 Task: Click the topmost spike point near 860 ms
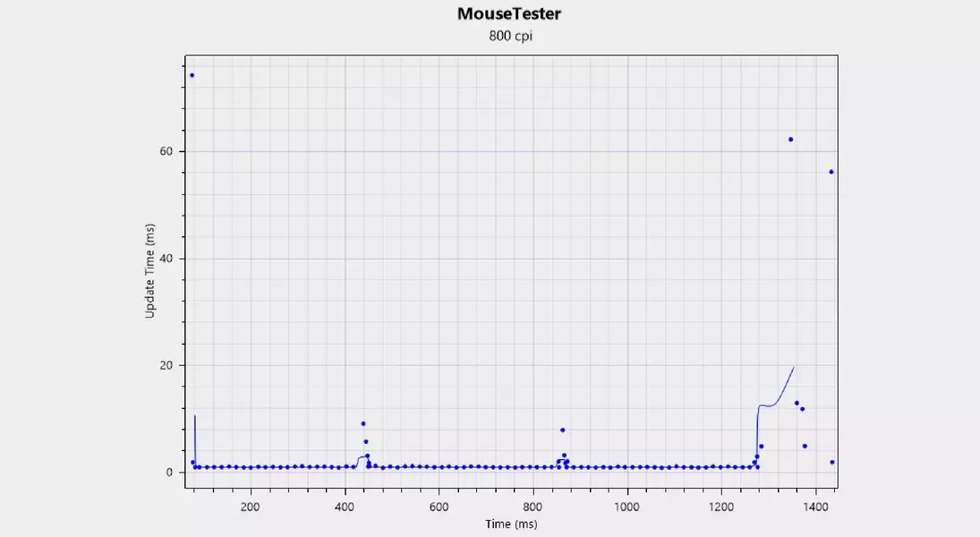pyautogui.click(x=562, y=430)
